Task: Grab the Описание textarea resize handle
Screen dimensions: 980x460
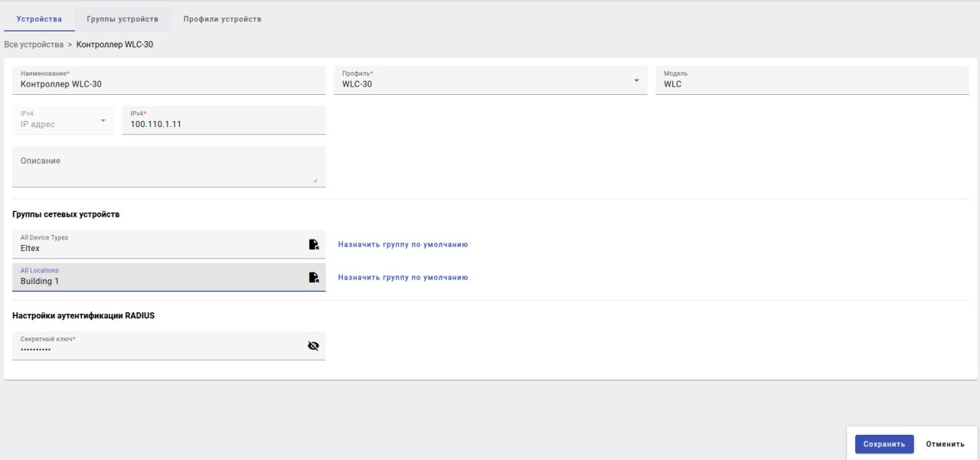Action: pos(315,181)
